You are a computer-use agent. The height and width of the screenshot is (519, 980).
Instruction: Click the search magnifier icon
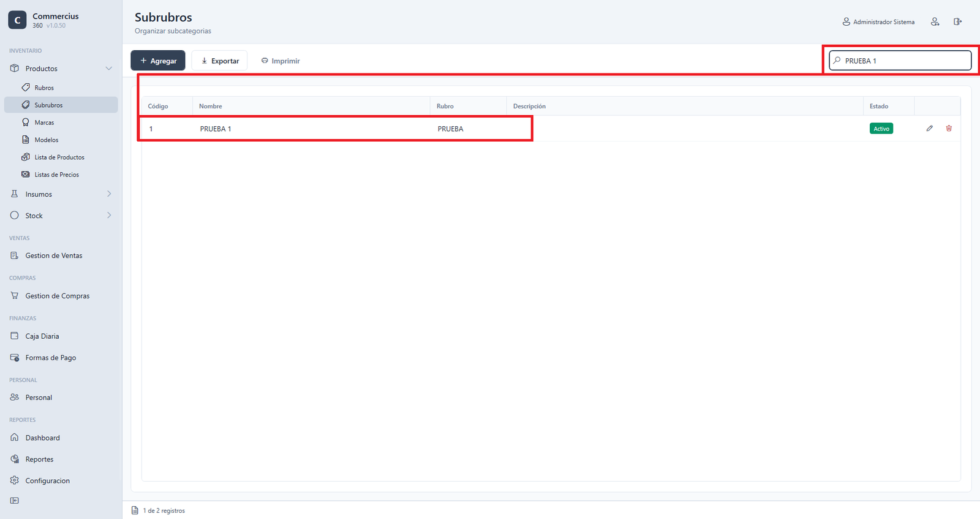click(837, 61)
